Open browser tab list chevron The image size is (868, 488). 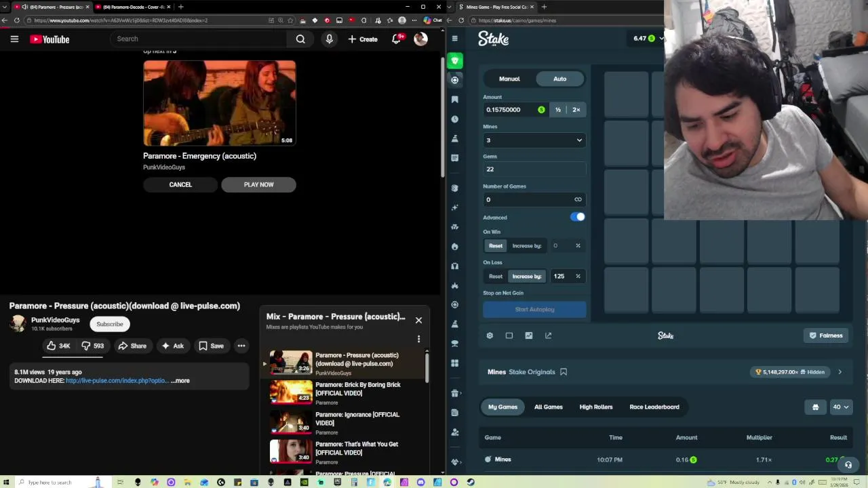[5, 7]
